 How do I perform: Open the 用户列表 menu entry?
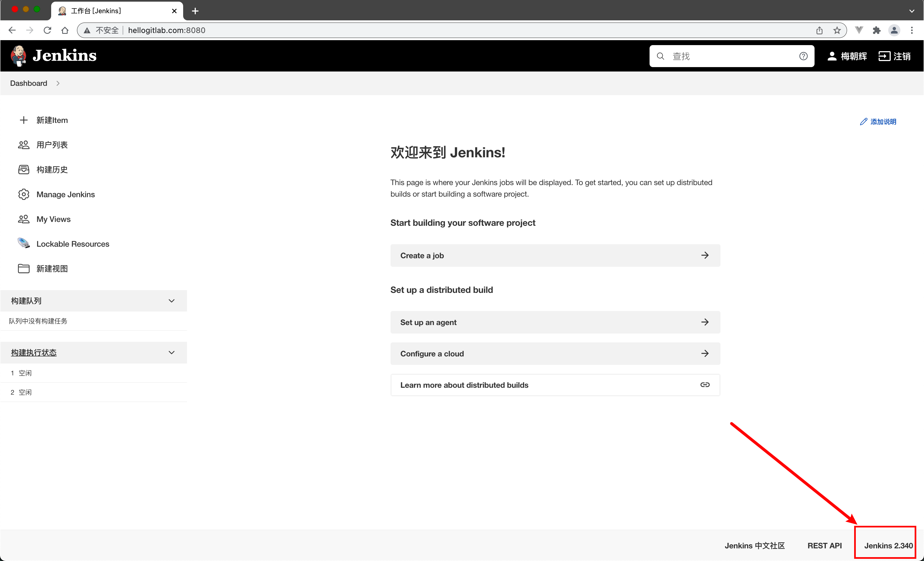click(x=52, y=145)
